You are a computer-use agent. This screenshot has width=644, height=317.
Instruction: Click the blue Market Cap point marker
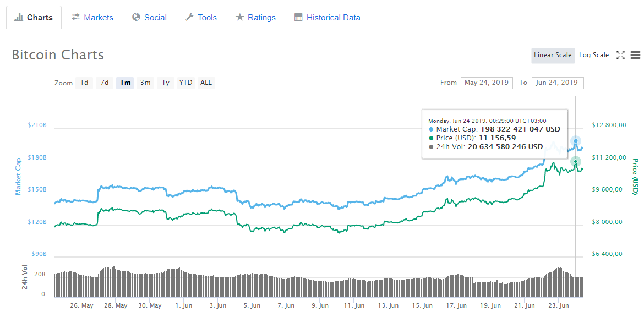575,141
